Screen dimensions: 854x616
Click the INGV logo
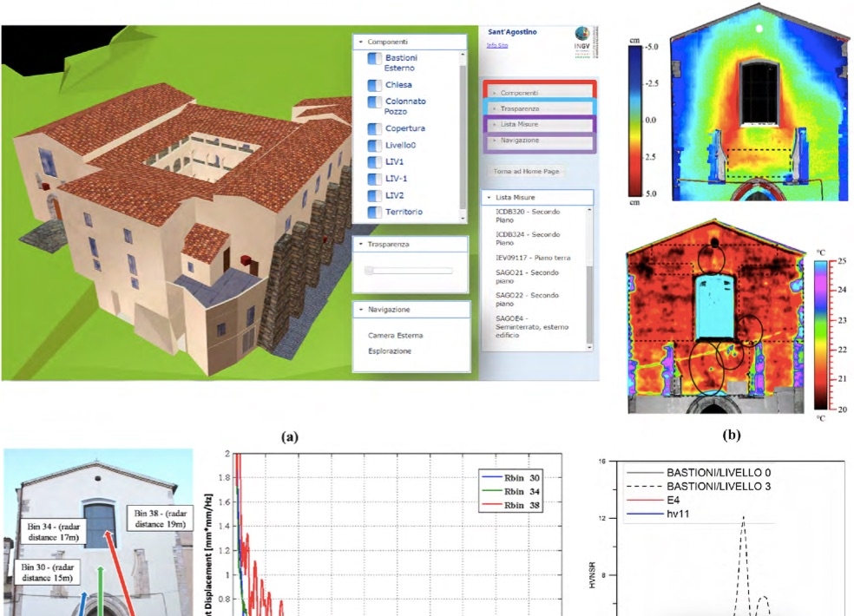[585, 42]
